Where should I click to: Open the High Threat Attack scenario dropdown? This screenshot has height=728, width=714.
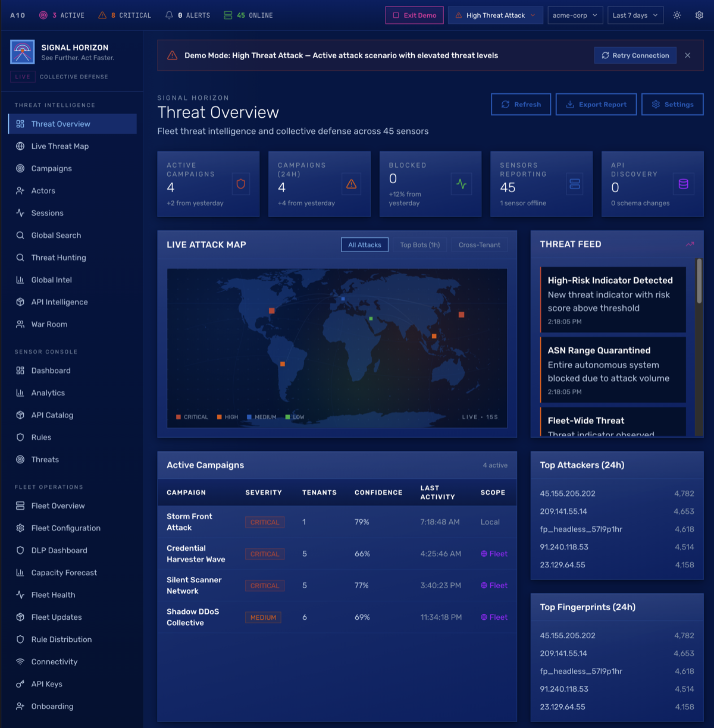click(495, 15)
